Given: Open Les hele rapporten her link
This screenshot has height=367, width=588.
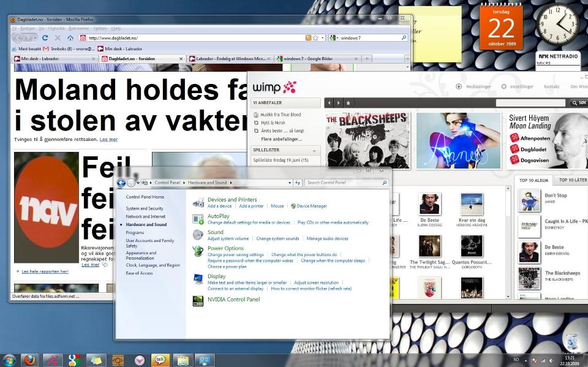Looking at the screenshot, I should (45, 271).
